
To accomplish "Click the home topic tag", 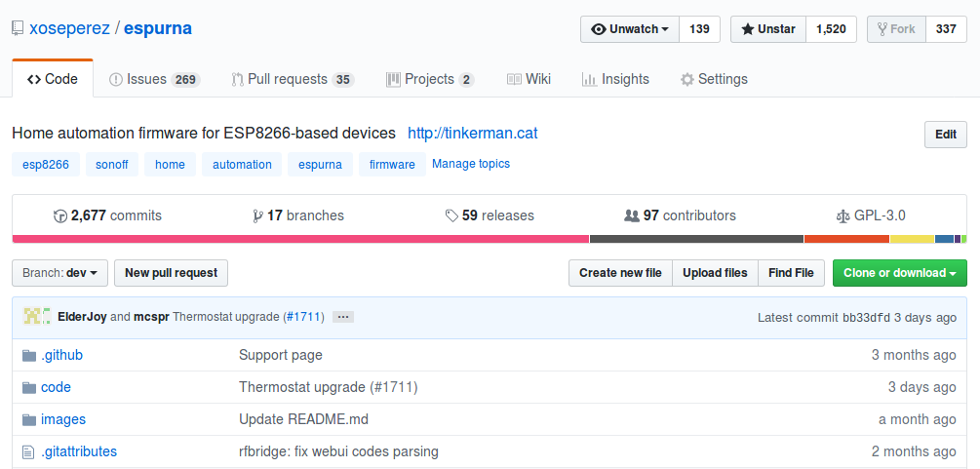I will pos(170,165).
